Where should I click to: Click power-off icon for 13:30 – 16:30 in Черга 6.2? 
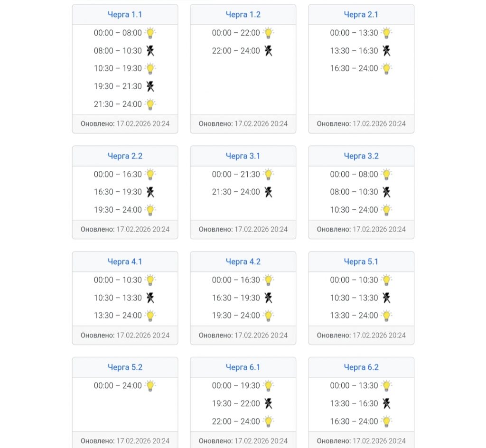click(386, 403)
